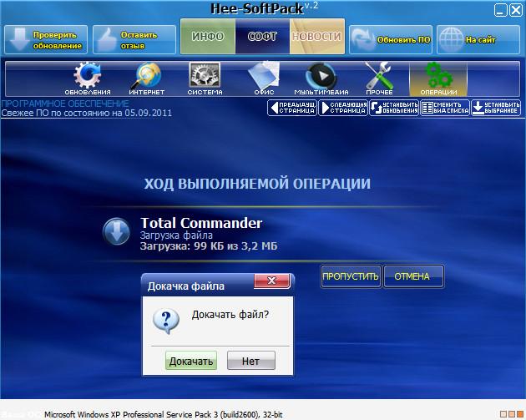Screen dimensions: 526x420
Task: Switch to the ИНФО tab
Action: (207, 38)
